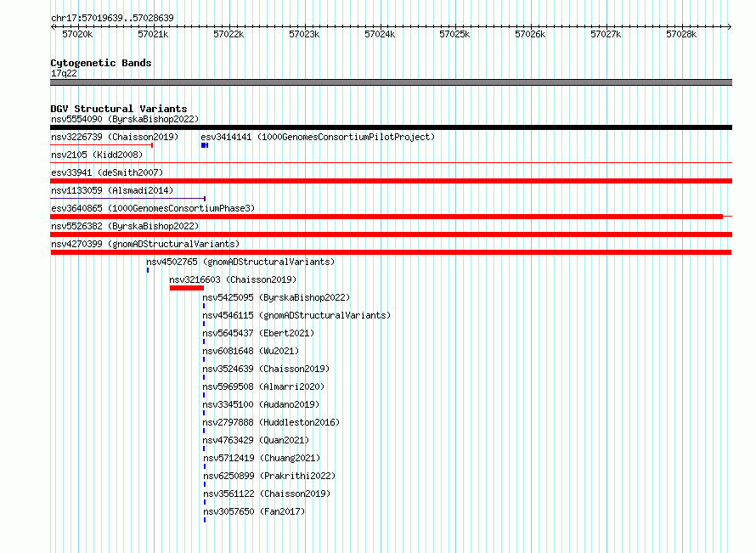Click the nsv5554090 (ByrskaBishop2022) variant label
This screenshot has width=756, height=553.
tap(125, 119)
